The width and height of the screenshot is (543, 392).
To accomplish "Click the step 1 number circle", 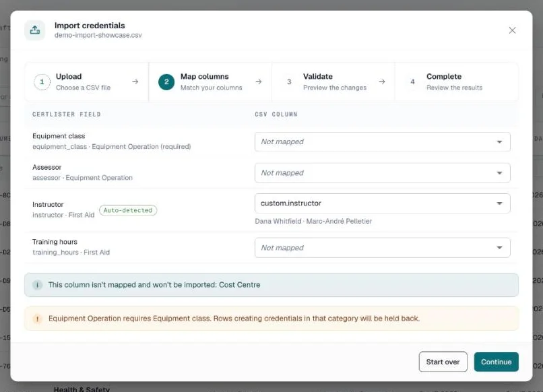I will 42,82.
